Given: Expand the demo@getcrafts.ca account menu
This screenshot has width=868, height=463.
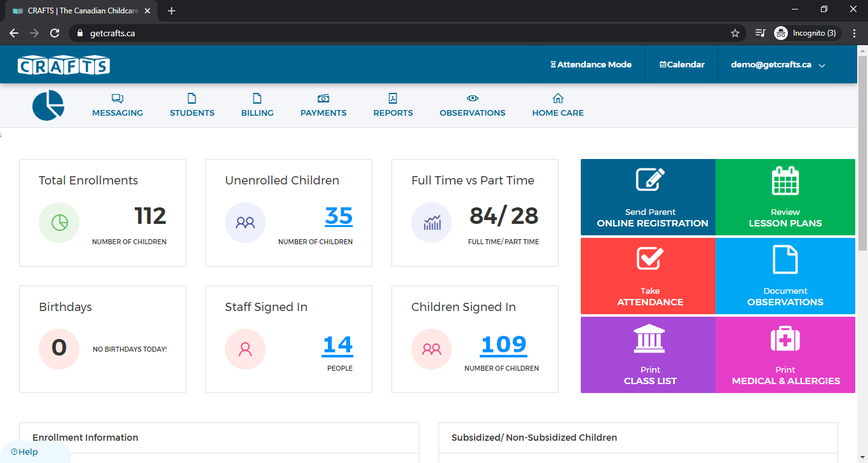Looking at the screenshot, I should (x=777, y=64).
